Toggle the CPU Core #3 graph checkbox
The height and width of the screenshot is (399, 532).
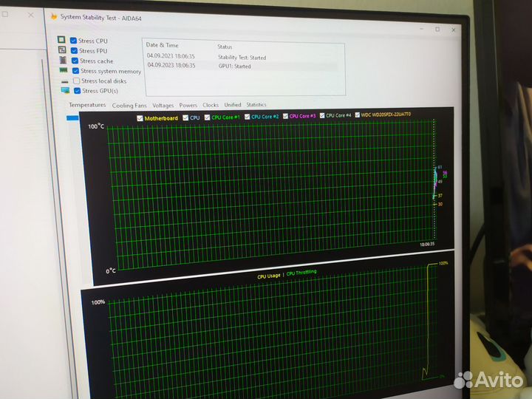coord(285,116)
